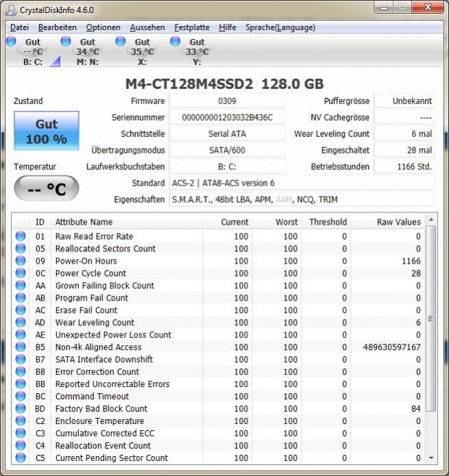This screenshot has width=449, height=476.
Task: Click the Schnittstelle field Serial ATA
Action: pyautogui.click(x=227, y=134)
